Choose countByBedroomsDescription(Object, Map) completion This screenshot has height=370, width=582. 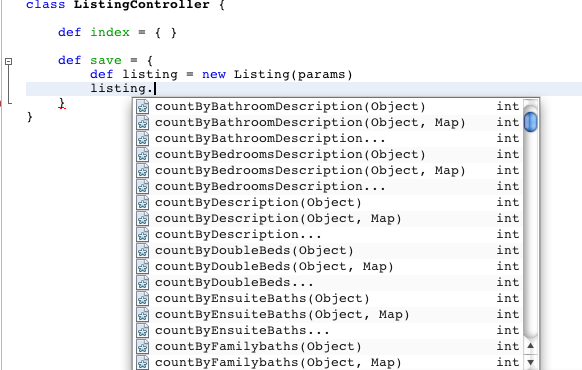328,171
